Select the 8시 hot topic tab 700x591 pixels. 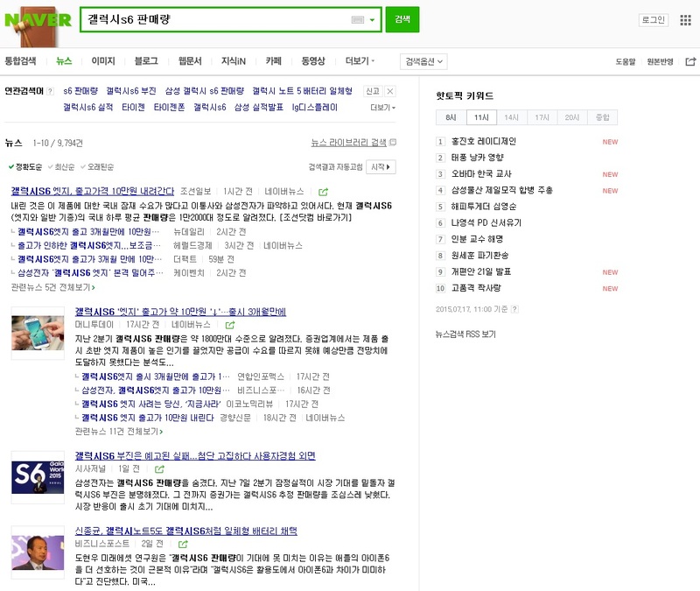click(451, 117)
